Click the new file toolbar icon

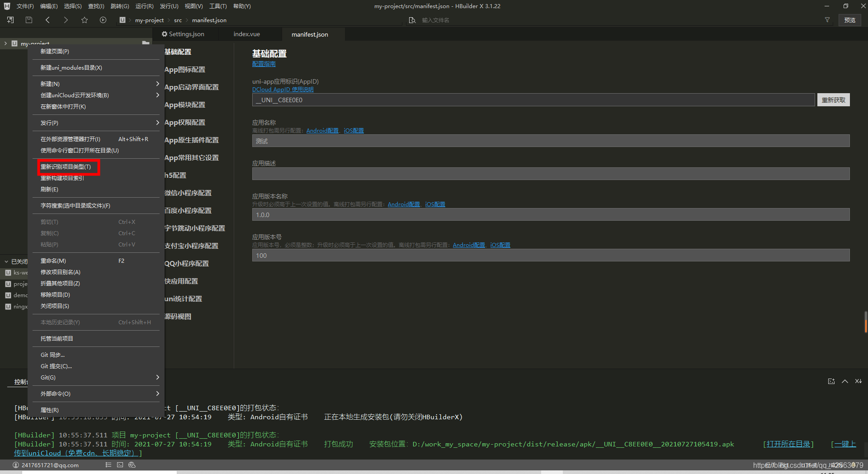pyautogui.click(x=10, y=20)
